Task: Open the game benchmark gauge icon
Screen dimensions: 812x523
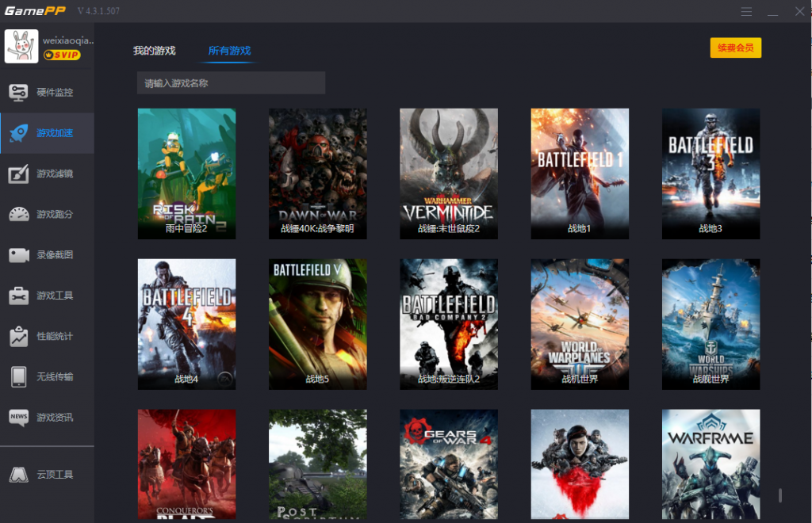Action: 19,214
